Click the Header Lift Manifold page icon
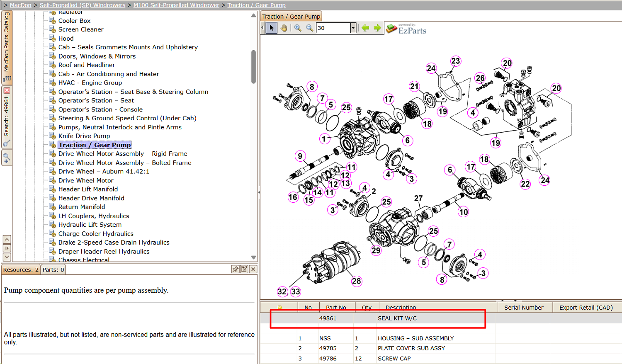This screenshot has height=364, width=622. pos(53,189)
